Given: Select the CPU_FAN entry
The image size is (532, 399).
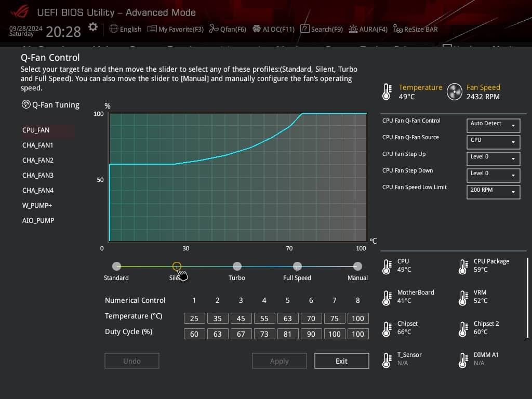Looking at the screenshot, I should [48, 130].
